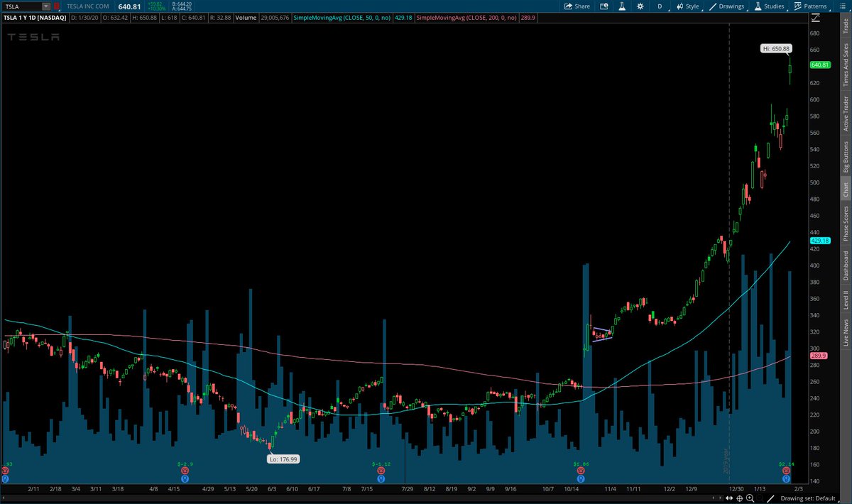Viewport: 852px width, 504px height.
Task: Click the Hi: 650.88 price bubble
Action: coord(775,49)
